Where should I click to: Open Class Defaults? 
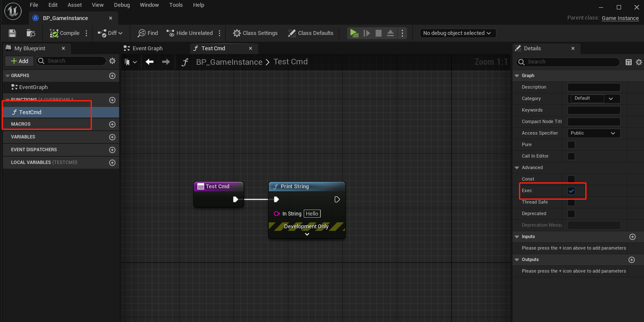pos(311,33)
